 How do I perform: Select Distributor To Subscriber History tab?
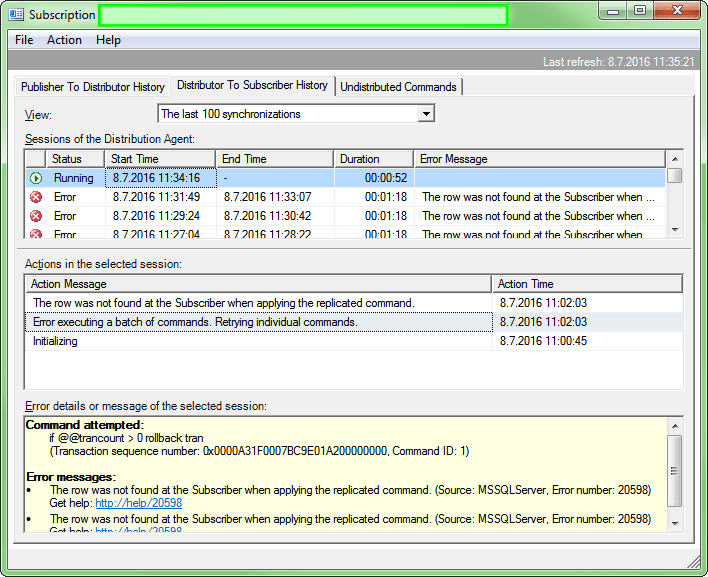click(x=252, y=85)
